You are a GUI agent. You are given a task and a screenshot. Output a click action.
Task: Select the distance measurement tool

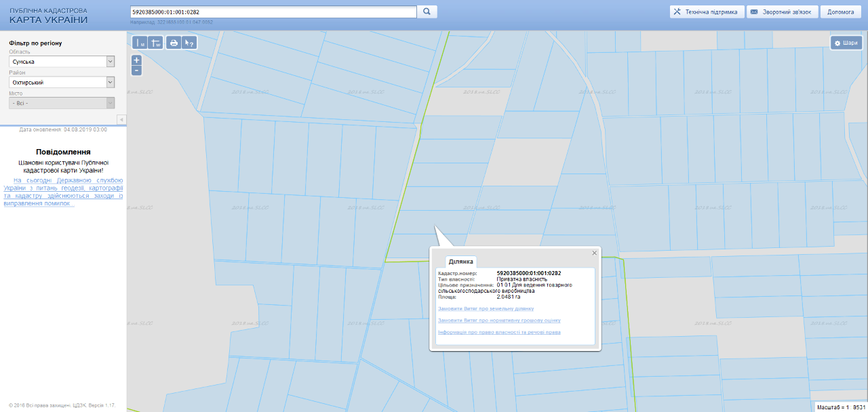pyautogui.click(x=140, y=43)
